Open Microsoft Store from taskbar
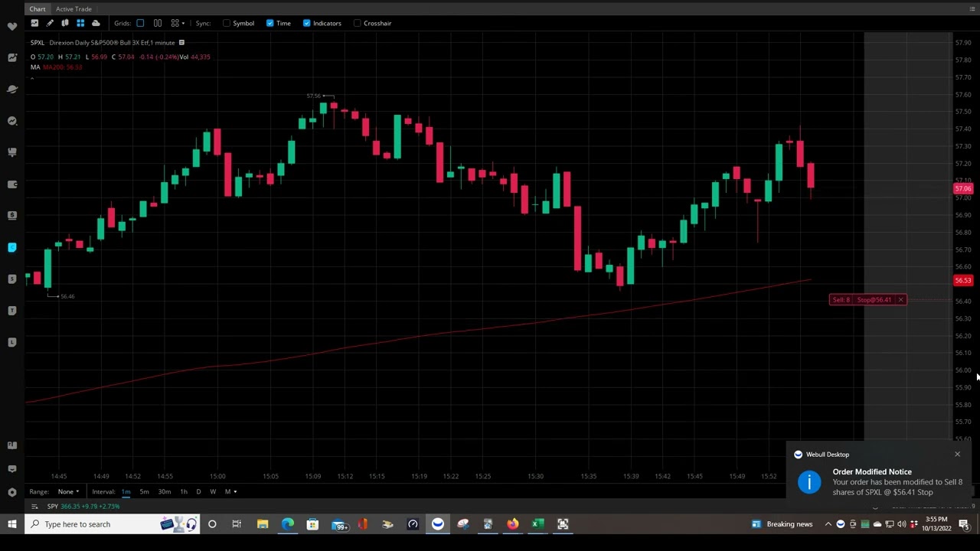 point(312,524)
